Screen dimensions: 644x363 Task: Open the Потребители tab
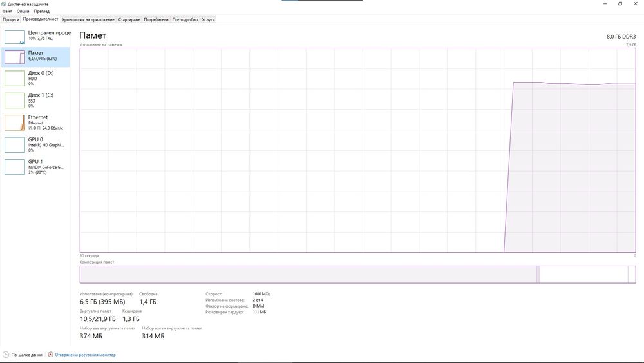(x=156, y=19)
